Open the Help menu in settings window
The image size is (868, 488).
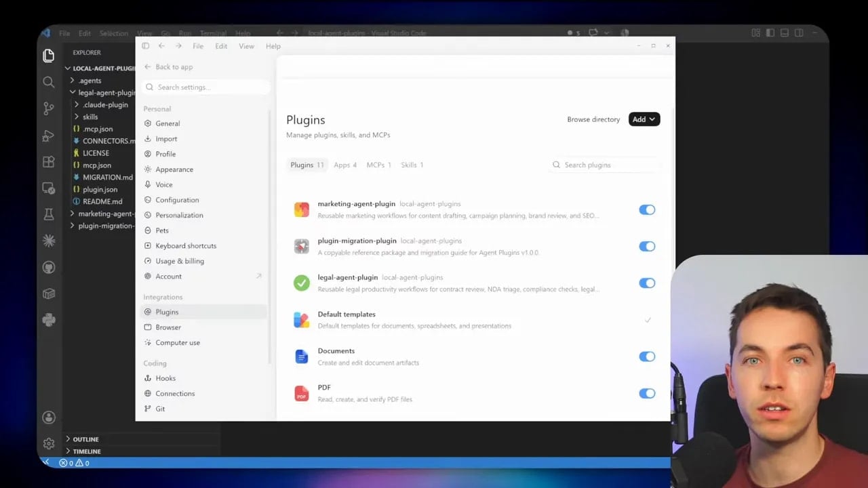273,46
